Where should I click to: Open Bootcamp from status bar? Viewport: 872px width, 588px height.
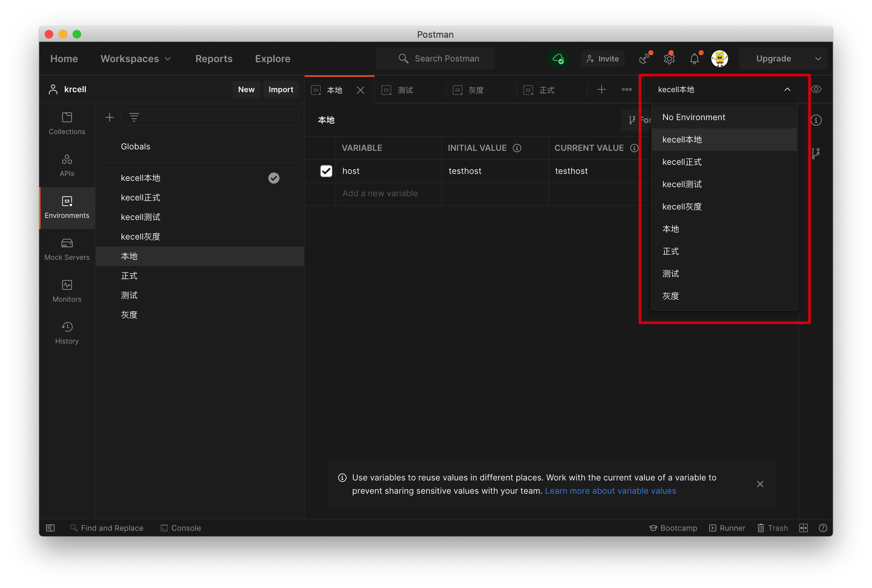click(x=673, y=528)
